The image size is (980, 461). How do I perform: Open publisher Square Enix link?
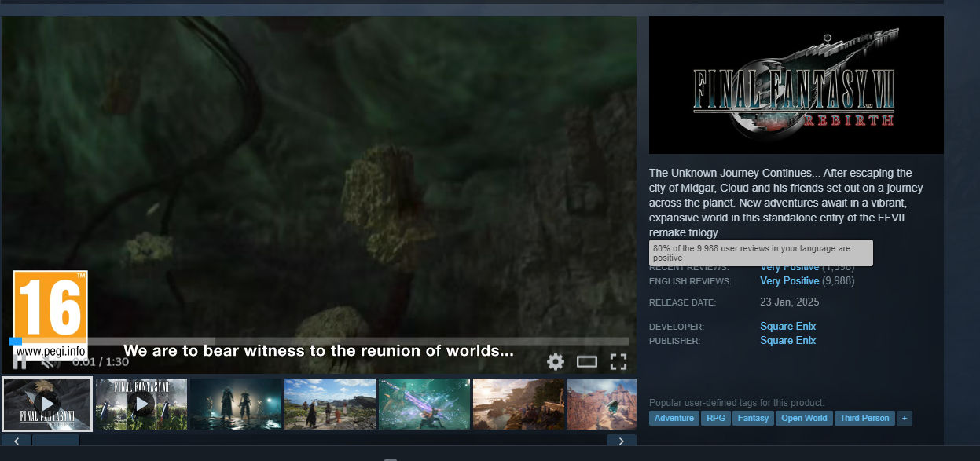point(787,340)
